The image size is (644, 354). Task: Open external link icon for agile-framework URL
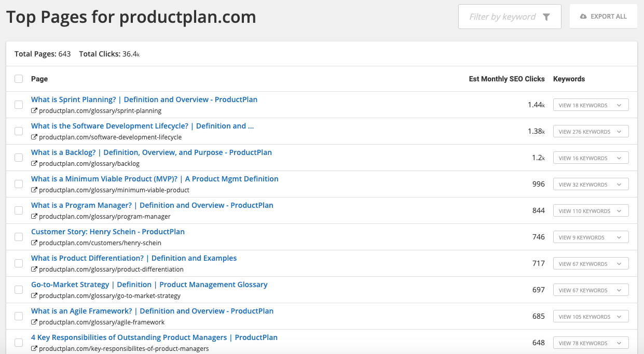click(34, 322)
